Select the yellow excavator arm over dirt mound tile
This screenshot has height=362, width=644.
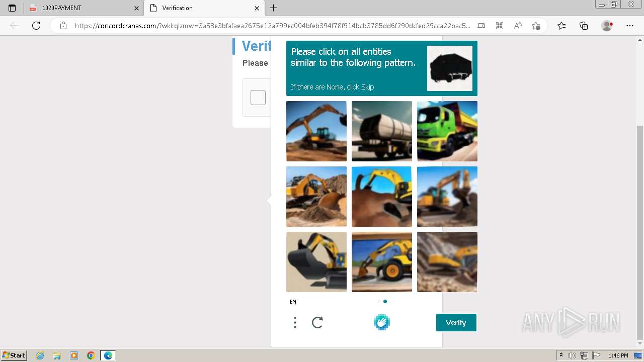[382, 197]
